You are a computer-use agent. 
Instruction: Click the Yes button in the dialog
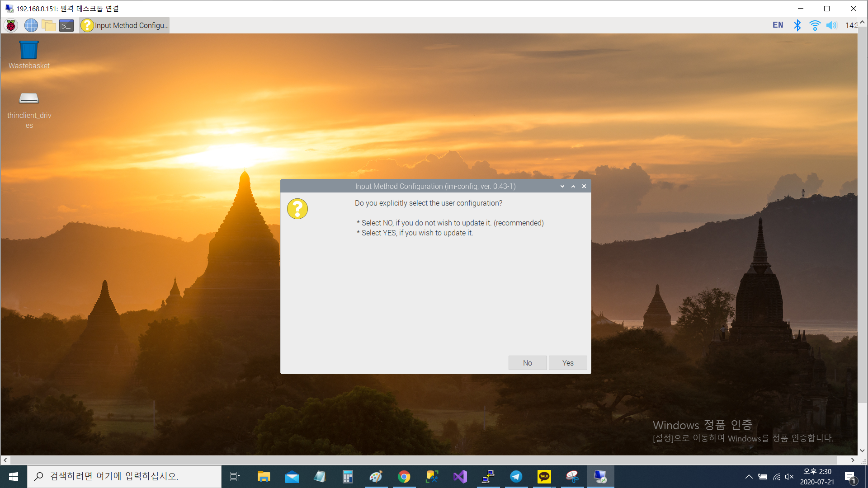click(568, 363)
